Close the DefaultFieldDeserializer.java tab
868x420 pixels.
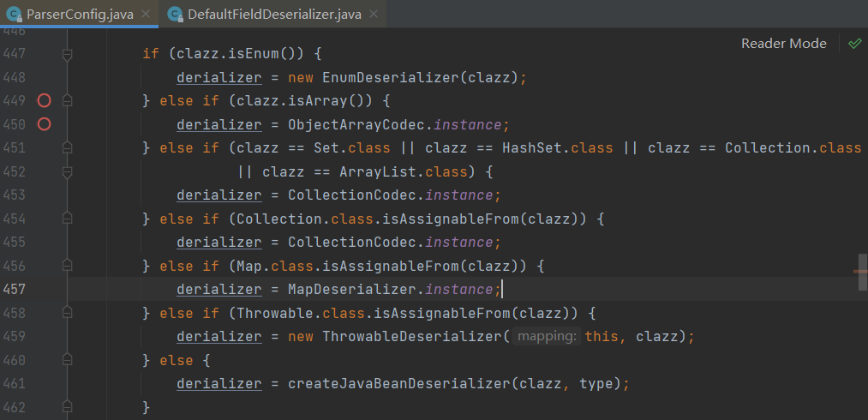pos(372,15)
